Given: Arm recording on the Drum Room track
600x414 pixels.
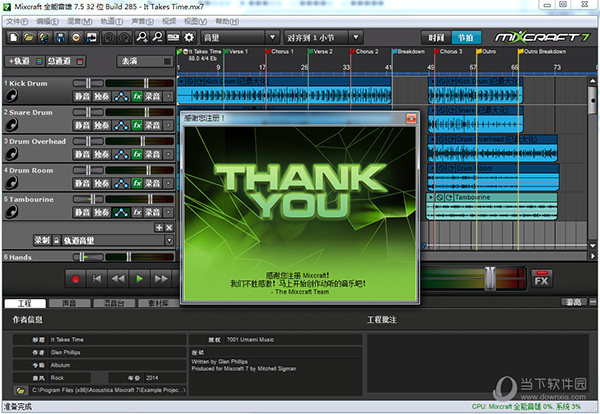Looking at the screenshot, I should pos(152,183).
